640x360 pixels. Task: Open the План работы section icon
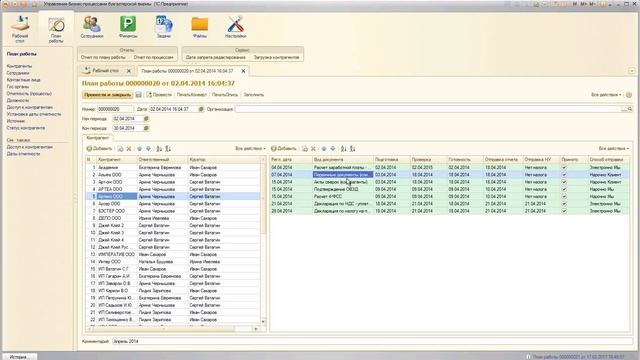pos(56,29)
